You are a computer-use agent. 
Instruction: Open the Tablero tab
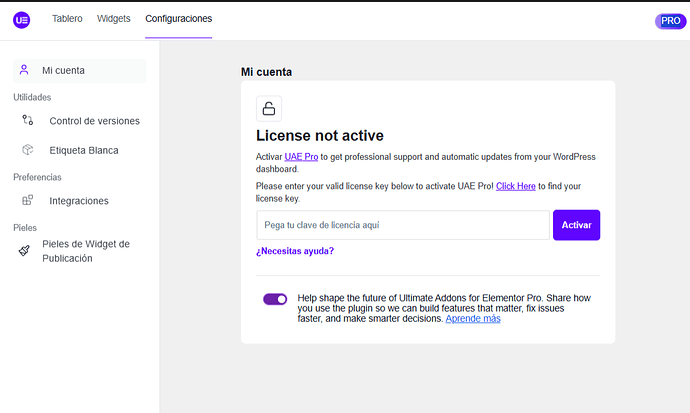pyautogui.click(x=67, y=18)
